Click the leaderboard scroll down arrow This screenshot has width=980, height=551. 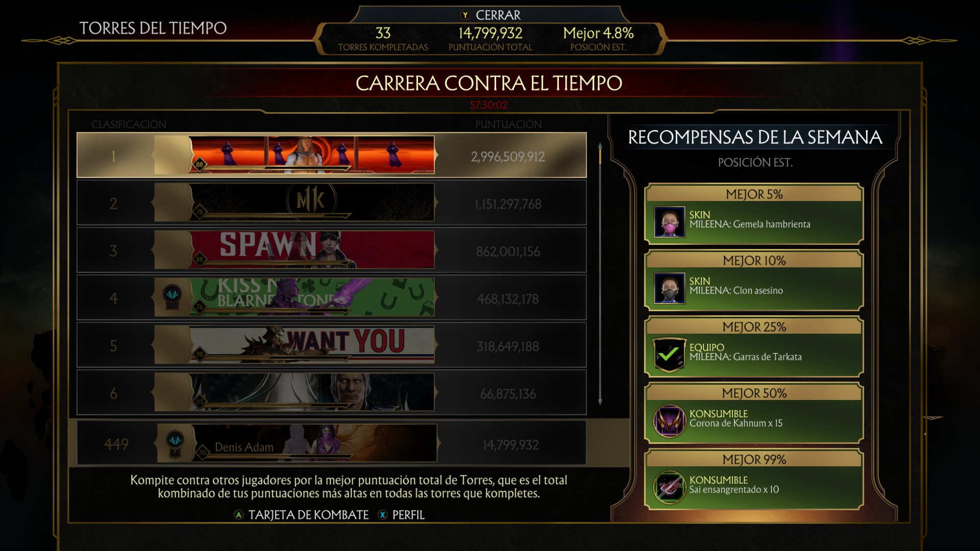tap(600, 402)
